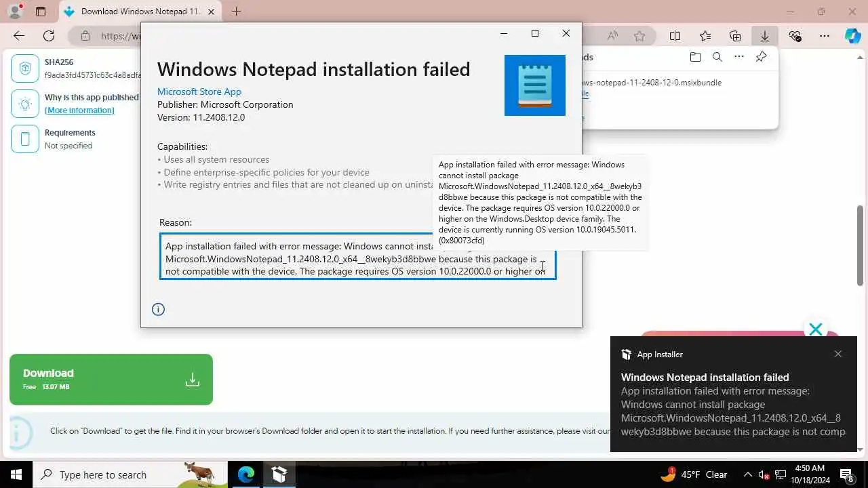The height and width of the screenshot is (488, 868).
Task: Open Edge Settings and more menu
Action: click(825, 36)
